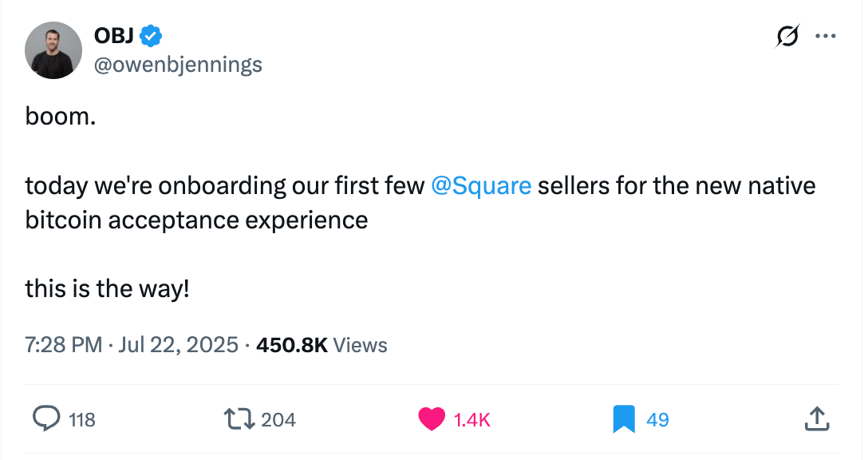Click the "this is the way!" line

108,289
